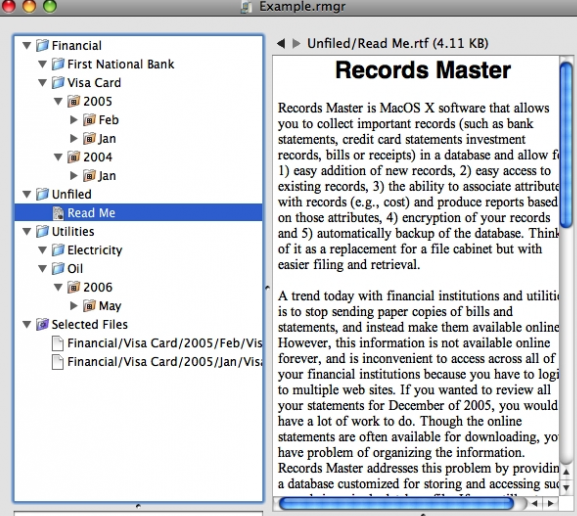The height and width of the screenshot is (516, 577).
Task: Click the Selected Files purple folder icon
Action: tap(42, 324)
